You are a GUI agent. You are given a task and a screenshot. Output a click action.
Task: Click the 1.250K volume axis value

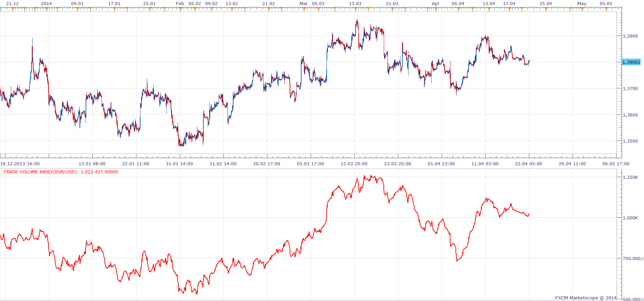(x=630, y=177)
